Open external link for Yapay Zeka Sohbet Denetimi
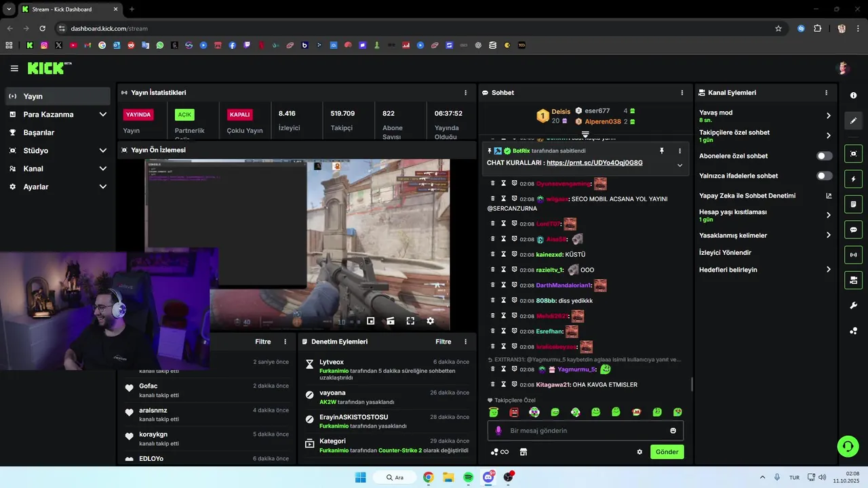The height and width of the screenshot is (488, 868). (829, 196)
